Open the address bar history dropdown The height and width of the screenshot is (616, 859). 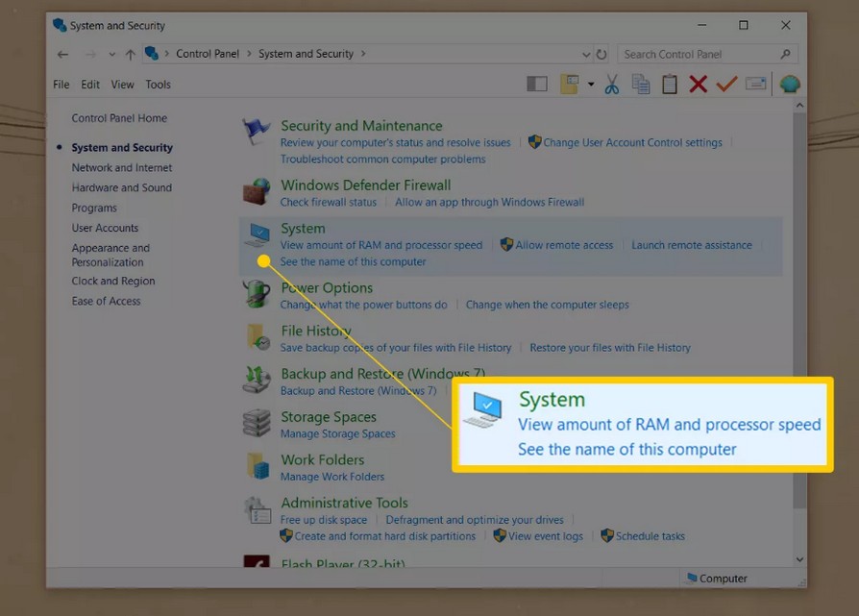pos(586,54)
